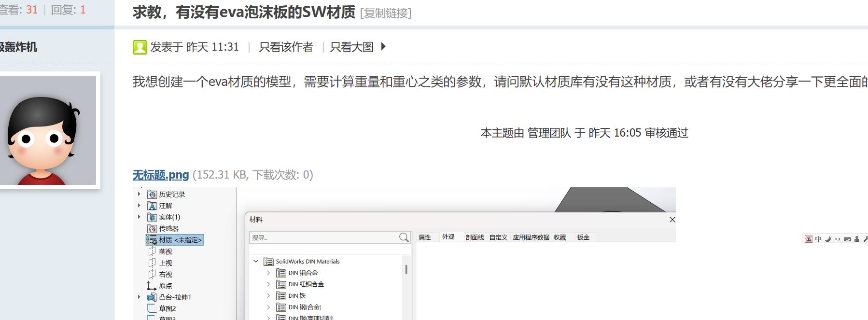Click the material tree vertical scrollbar
868x320 pixels.
[x=406, y=270]
